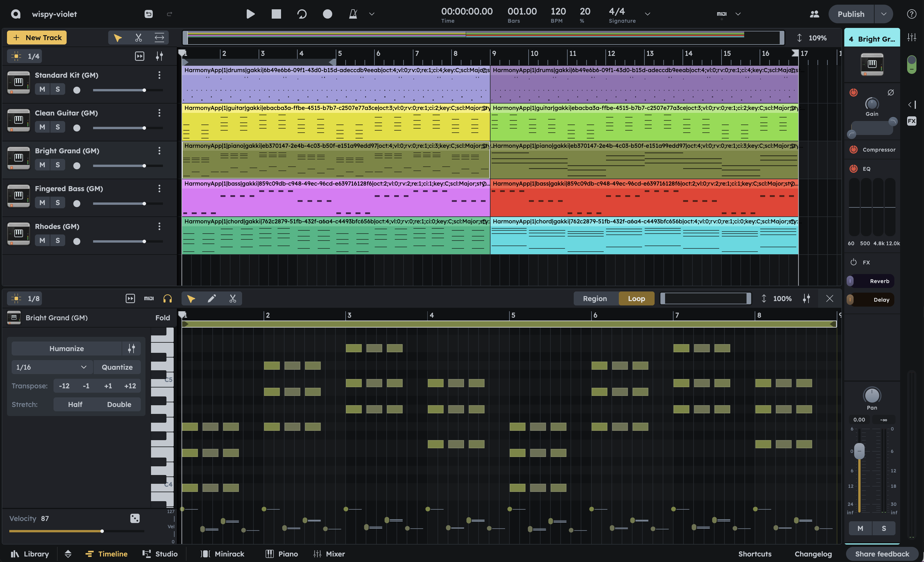Image resolution: width=924 pixels, height=562 pixels.
Task: Open the timeline 1/4 snap grid selector
Action: 25,56
